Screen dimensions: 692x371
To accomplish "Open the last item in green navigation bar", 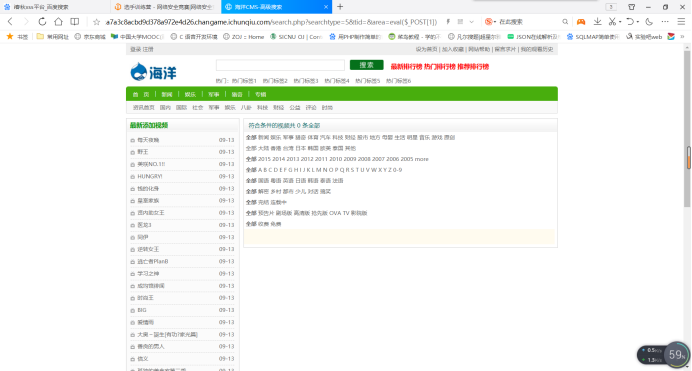I will (x=260, y=94).
